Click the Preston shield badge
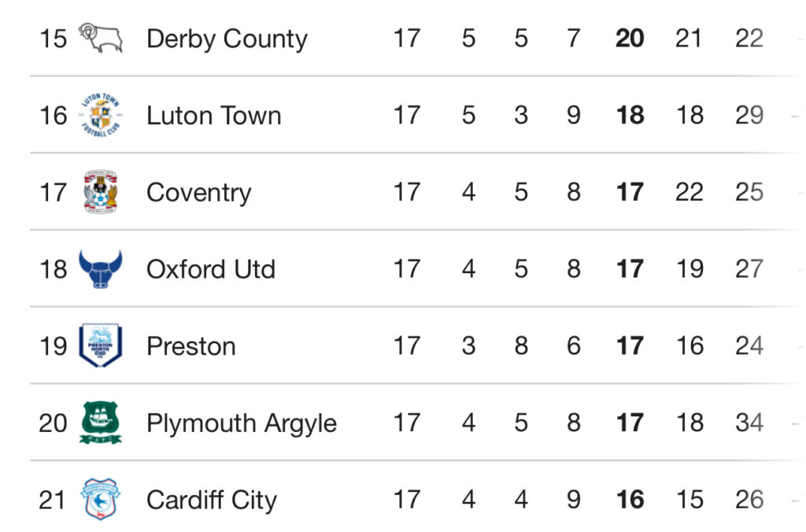Image resolution: width=806 pixels, height=532 pixels. tap(101, 345)
